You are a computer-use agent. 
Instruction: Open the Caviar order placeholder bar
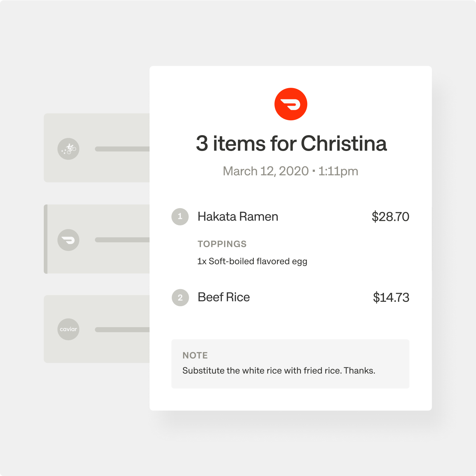(x=122, y=330)
